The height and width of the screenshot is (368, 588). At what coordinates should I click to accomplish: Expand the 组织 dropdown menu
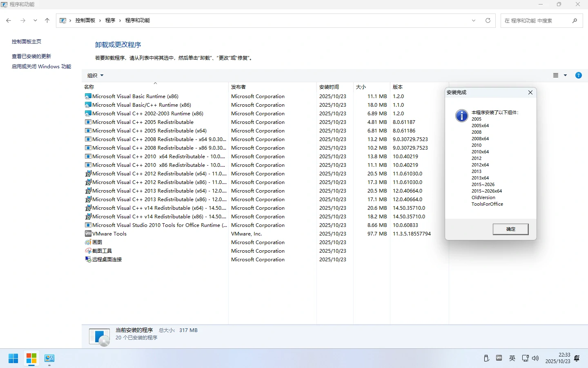pyautogui.click(x=95, y=75)
